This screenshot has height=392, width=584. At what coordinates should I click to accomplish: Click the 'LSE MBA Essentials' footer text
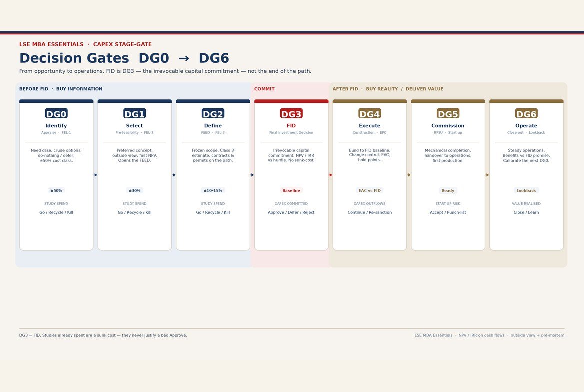click(433, 335)
